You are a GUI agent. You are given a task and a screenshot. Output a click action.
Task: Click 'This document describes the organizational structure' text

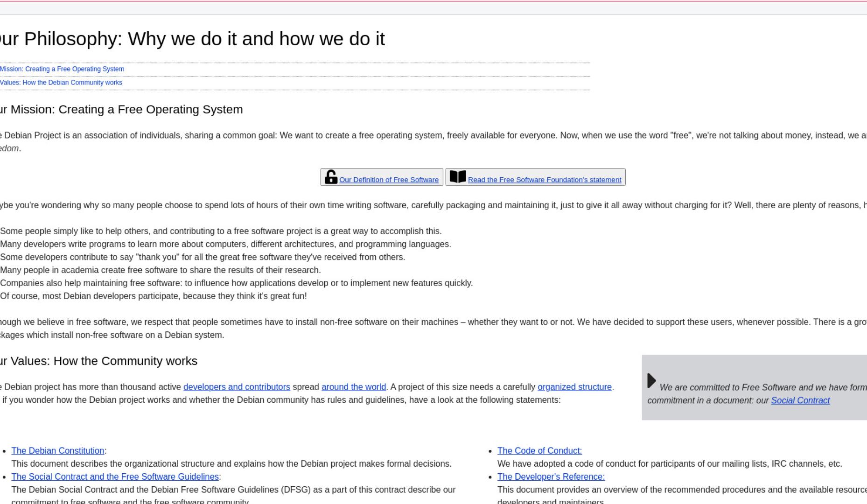pyautogui.click(x=231, y=464)
